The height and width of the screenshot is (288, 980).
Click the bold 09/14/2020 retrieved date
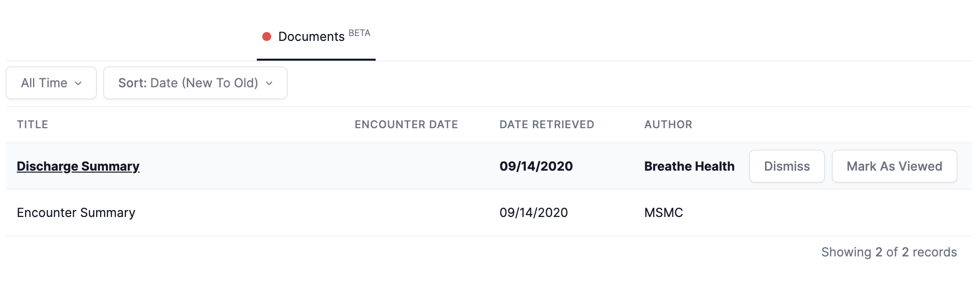coord(536,166)
